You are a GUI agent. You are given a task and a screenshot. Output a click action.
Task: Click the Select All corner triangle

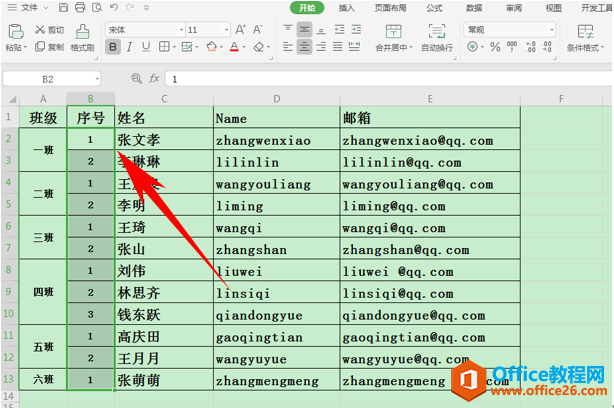11,99
